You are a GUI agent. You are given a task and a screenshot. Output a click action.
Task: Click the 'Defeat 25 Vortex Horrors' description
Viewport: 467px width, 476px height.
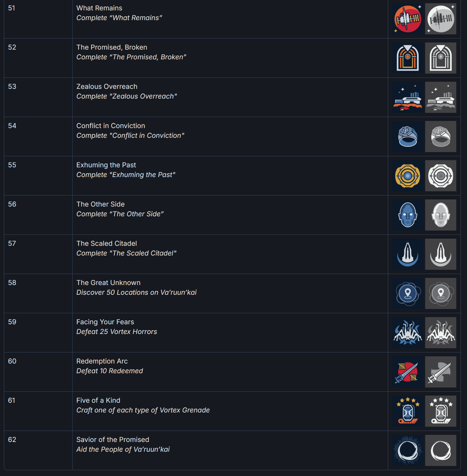[x=116, y=332]
